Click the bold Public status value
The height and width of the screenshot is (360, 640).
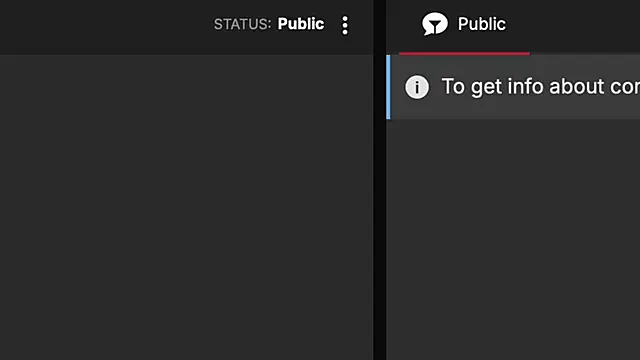[x=301, y=24]
